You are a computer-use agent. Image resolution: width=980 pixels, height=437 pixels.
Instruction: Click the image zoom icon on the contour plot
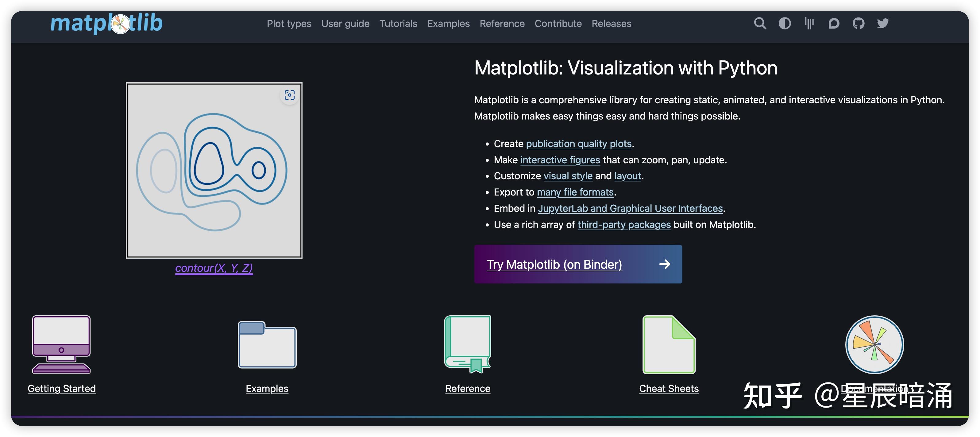[290, 95]
